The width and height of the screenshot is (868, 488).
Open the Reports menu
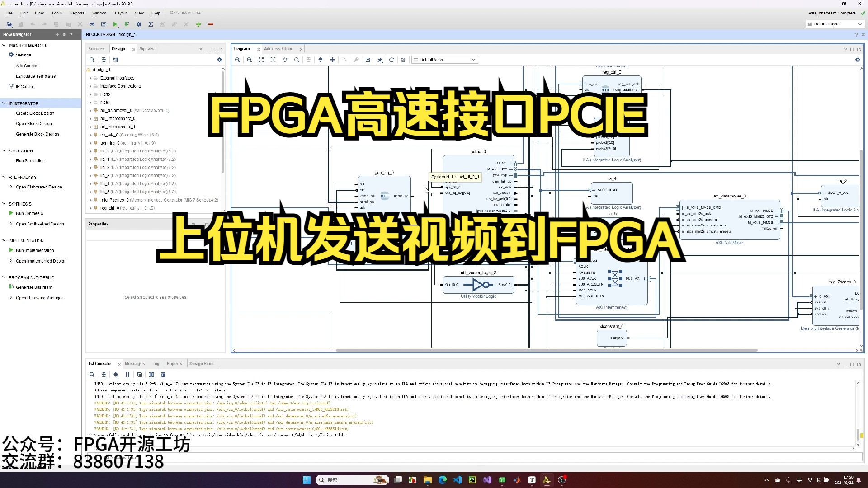[77, 13]
